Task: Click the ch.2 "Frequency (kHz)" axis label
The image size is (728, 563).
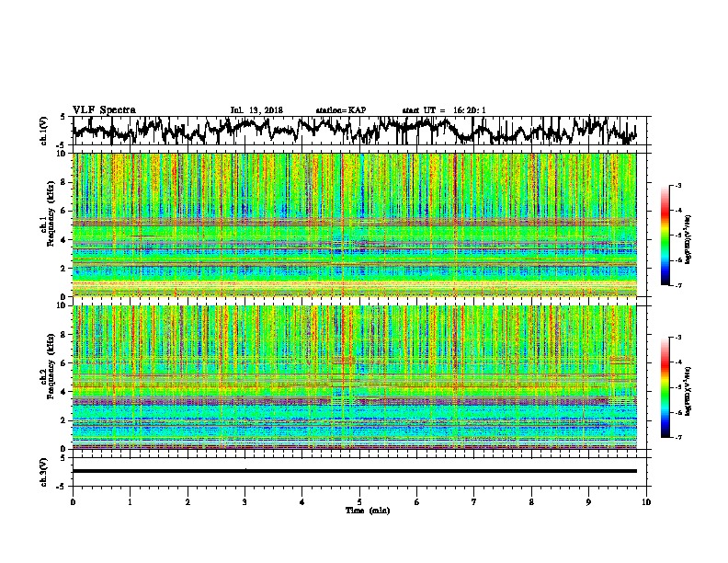Action: pos(51,367)
